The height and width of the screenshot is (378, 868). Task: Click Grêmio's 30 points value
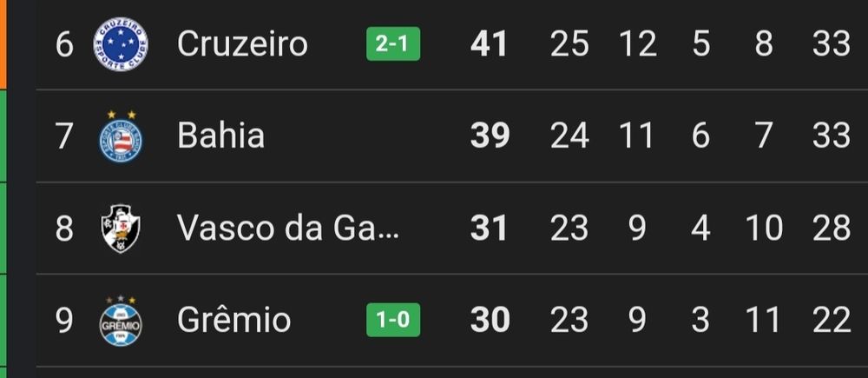(490, 320)
